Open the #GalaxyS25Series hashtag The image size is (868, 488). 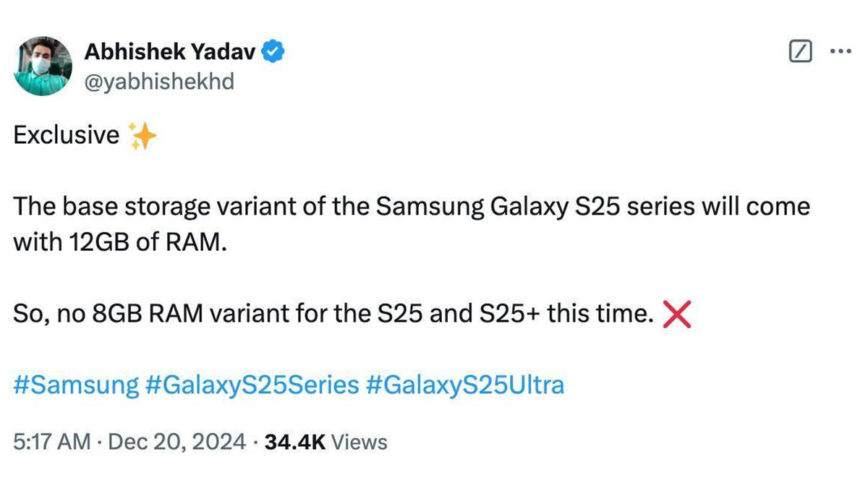(x=252, y=385)
